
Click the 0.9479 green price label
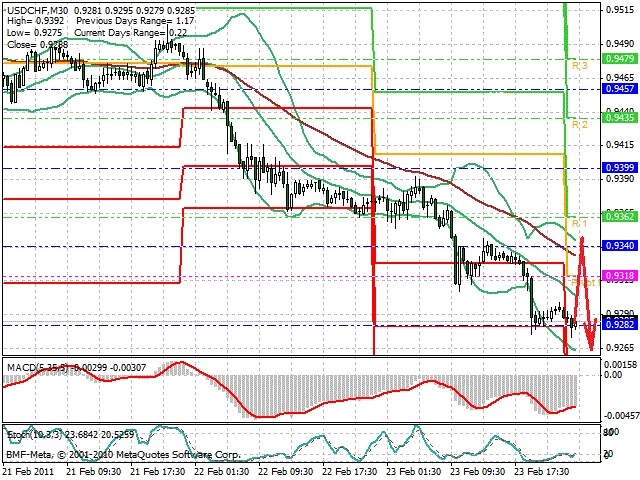620,58
